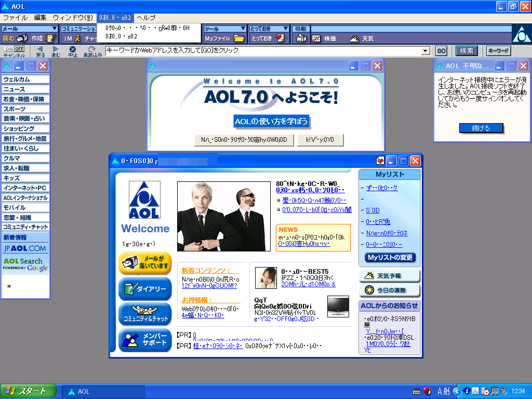The image size is (532, 399).
Task: Open AOL Search powered by Google
Action: tap(25, 264)
